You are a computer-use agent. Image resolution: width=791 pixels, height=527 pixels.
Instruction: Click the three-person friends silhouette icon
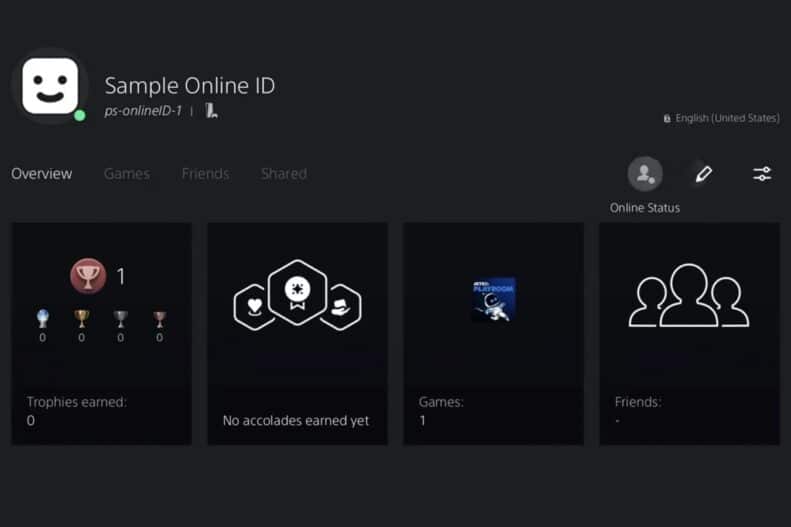pyautogui.click(x=689, y=296)
